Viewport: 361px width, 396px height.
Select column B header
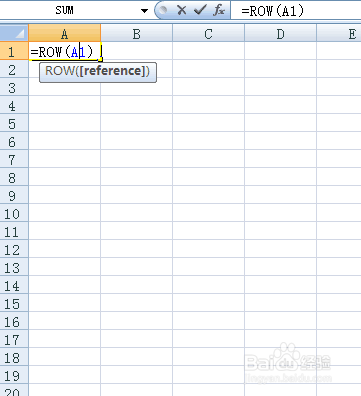(x=136, y=34)
